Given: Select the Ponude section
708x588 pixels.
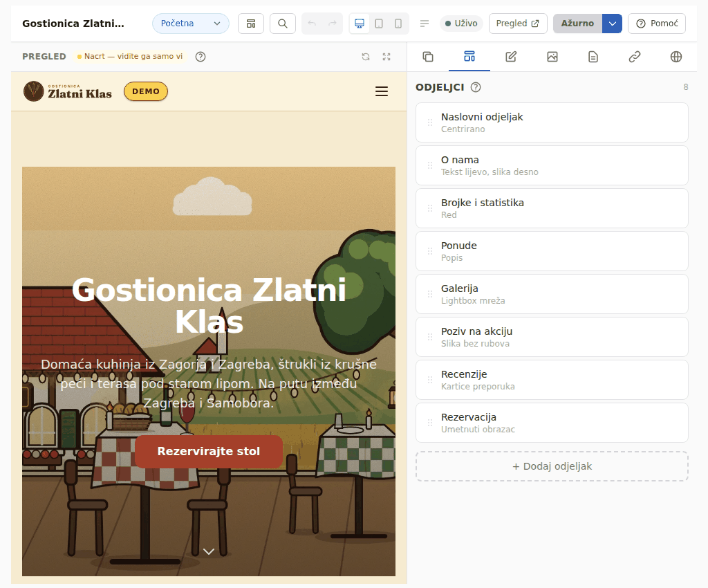Looking at the screenshot, I should tap(552, 251).
